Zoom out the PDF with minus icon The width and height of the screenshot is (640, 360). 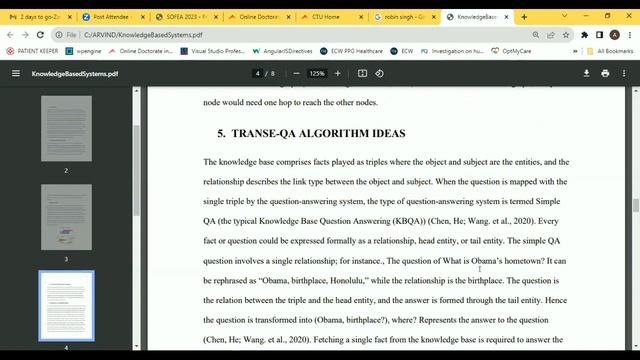pos(297,73)
